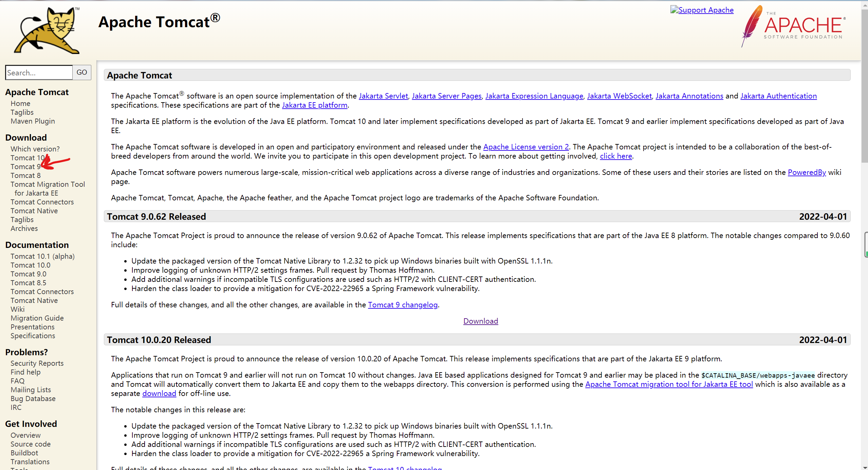Open Apache Tomcat migration tool for Jakarta EE link
This screenshot has width=868, height=470.
tap(669, 384)
